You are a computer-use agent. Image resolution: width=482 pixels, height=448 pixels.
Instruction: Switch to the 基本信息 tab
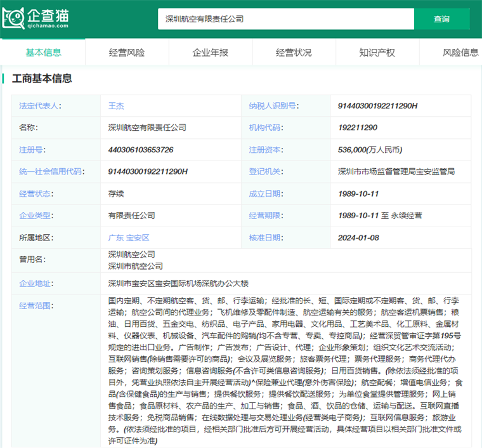[x=43, y=53]
